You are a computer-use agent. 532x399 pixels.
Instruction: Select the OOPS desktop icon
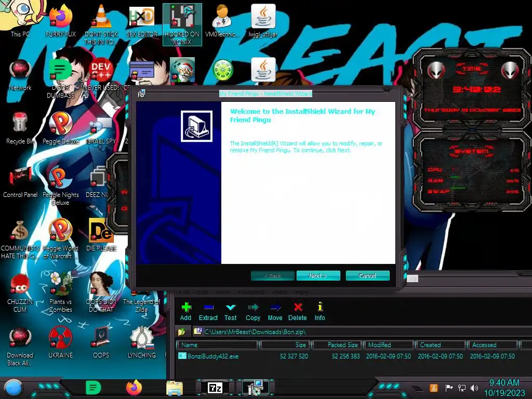tap(101, 343)
